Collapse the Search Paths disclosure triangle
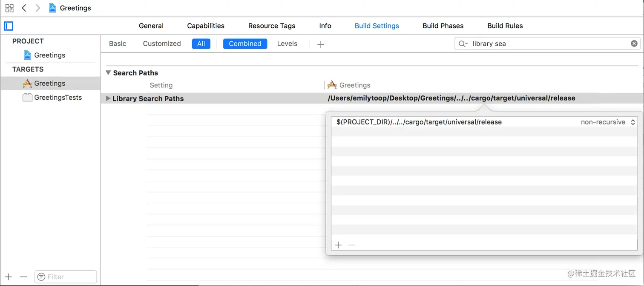This screenshot has height=286, width=644. [108, 72]
